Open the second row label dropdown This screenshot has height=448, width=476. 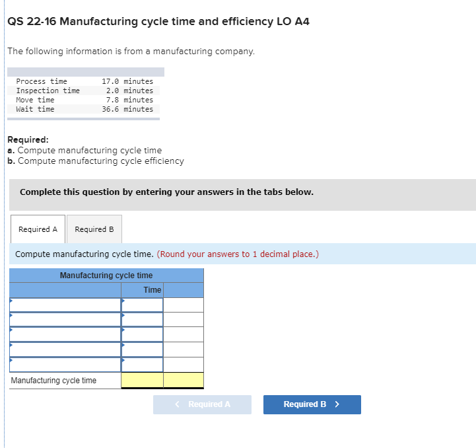click(65, 319)
